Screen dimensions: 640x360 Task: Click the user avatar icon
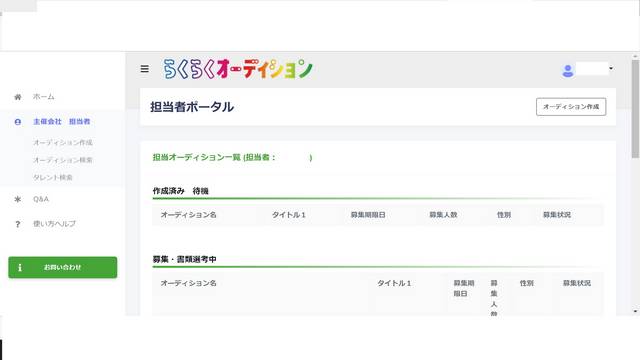point(567,71)
